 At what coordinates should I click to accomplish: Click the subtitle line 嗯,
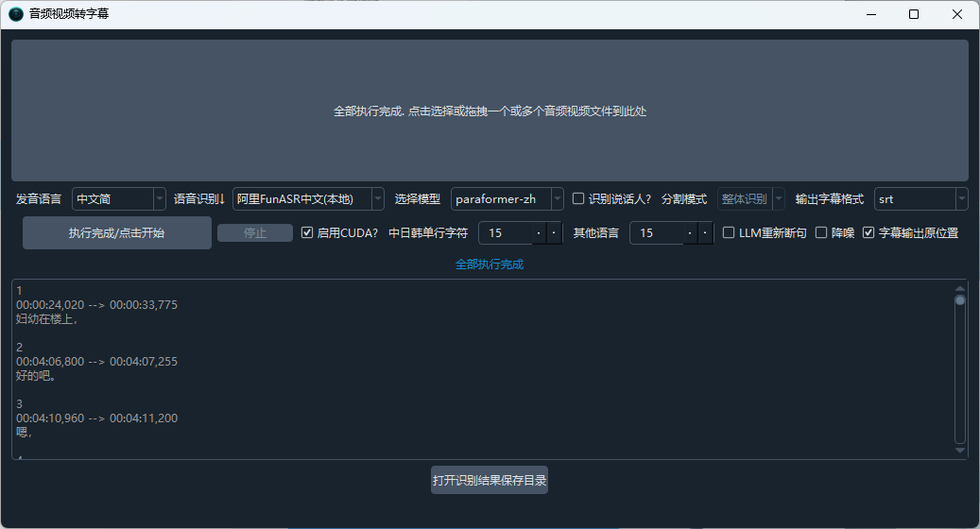pyautogui.click(x=25, y=433)
